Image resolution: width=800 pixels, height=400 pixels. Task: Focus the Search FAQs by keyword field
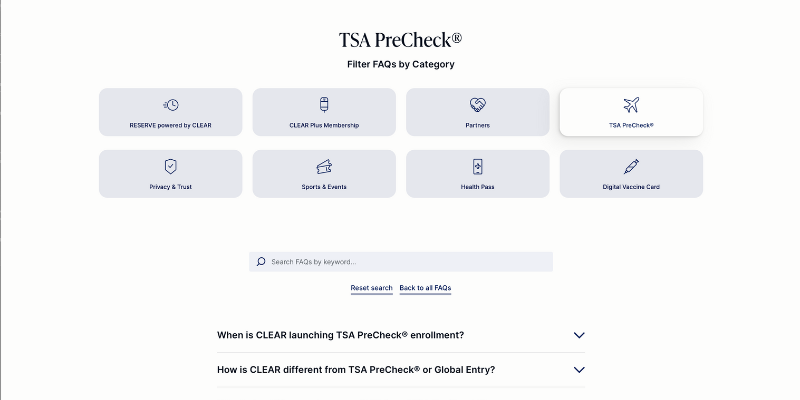[x=405, y=262]
